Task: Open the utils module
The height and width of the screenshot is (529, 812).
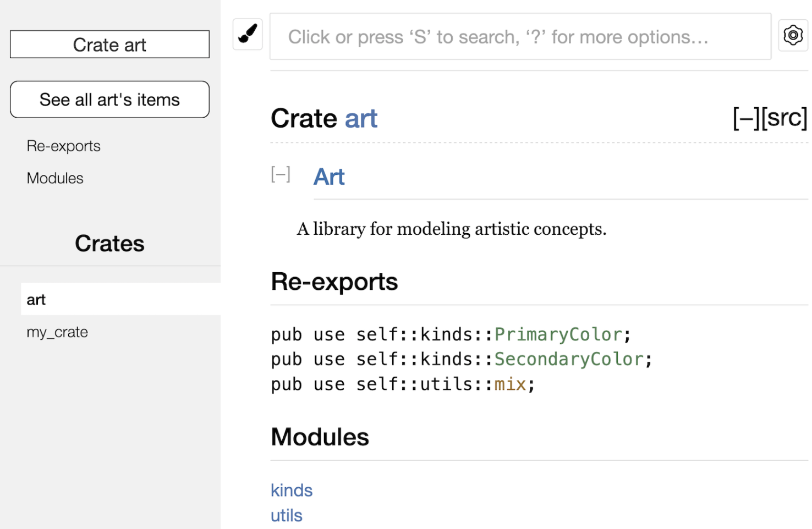Action: pos(287,515)
